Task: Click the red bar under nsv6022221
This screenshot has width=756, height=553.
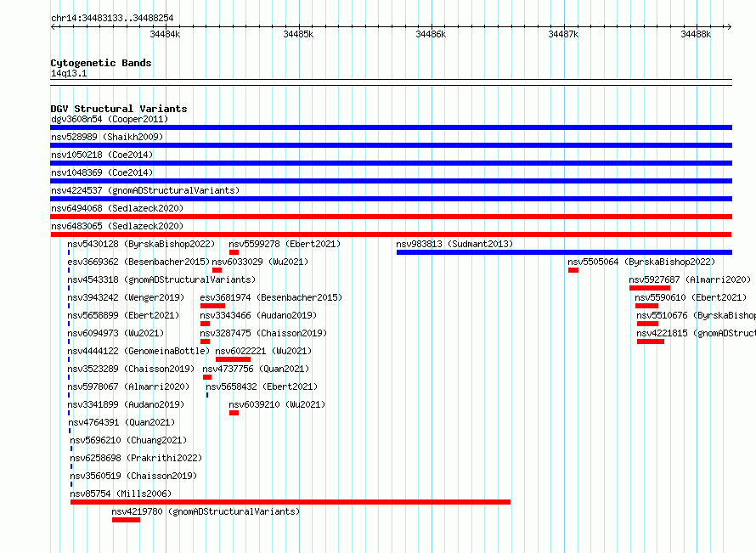Action: [233, 359]
